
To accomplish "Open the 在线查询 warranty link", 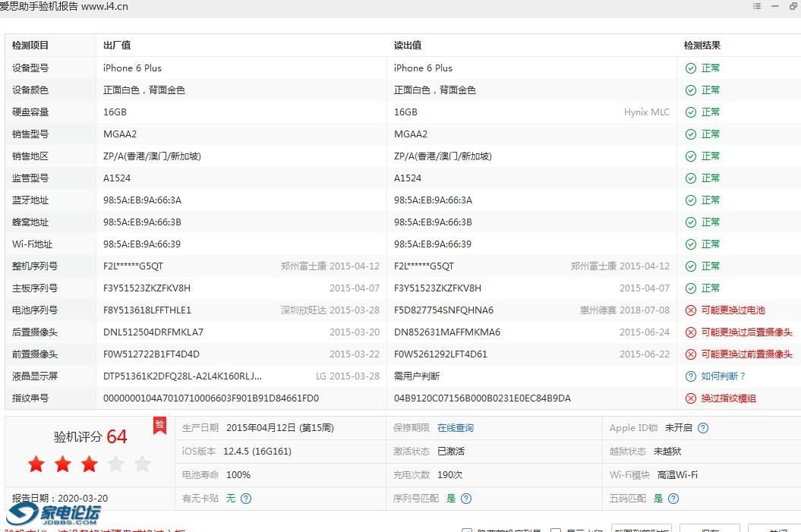I will tap(455, 428).
